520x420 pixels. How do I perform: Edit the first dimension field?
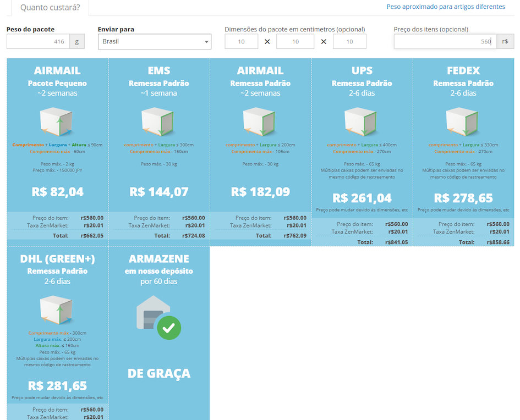(x=242, y=41)
